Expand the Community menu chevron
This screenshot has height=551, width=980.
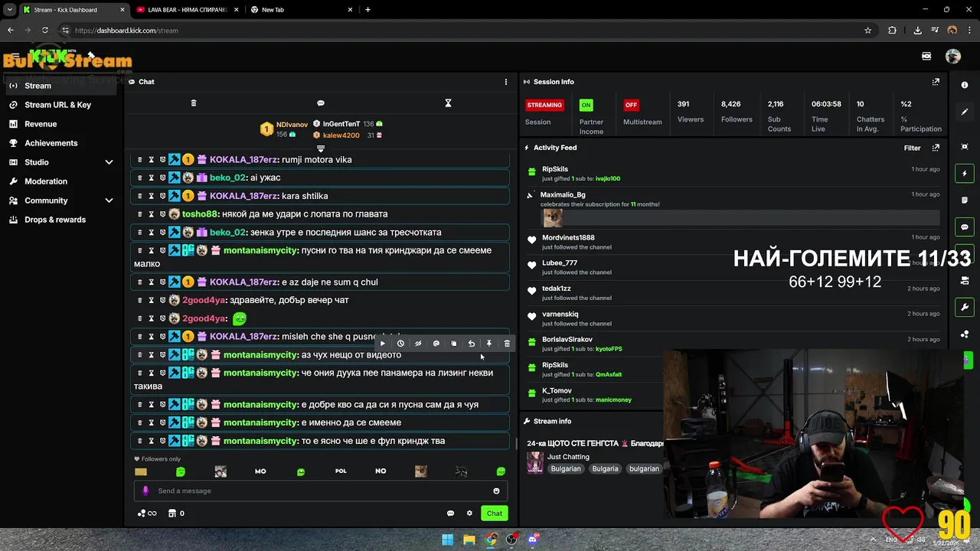109,201
